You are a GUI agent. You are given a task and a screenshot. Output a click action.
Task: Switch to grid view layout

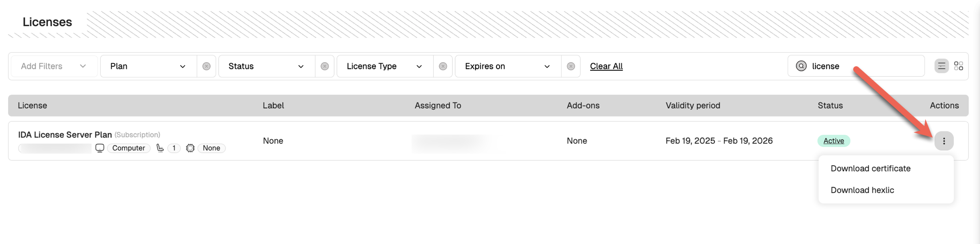(x=958, y=66)
